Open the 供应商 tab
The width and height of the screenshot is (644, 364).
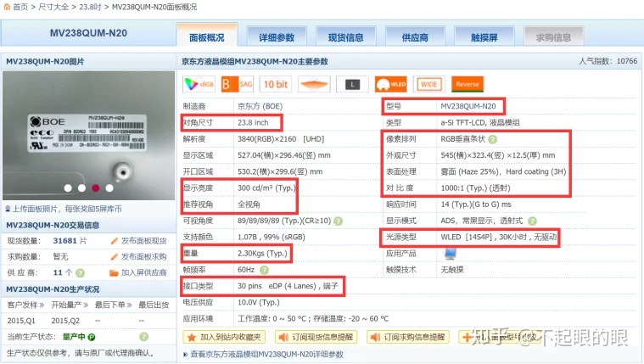(x=415, y=36)
